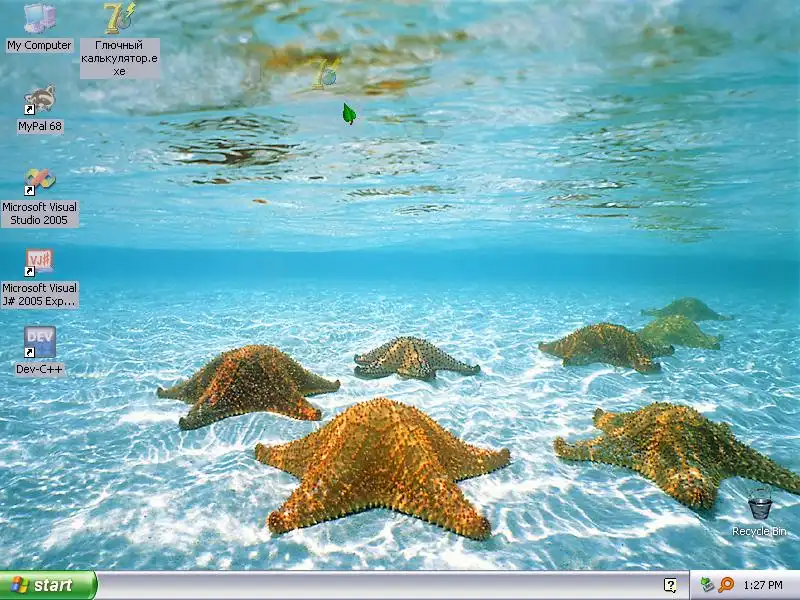800x600 pixels.
Task: Click the Safely Remove Hardware tray icon
Action: click(707, 585)
